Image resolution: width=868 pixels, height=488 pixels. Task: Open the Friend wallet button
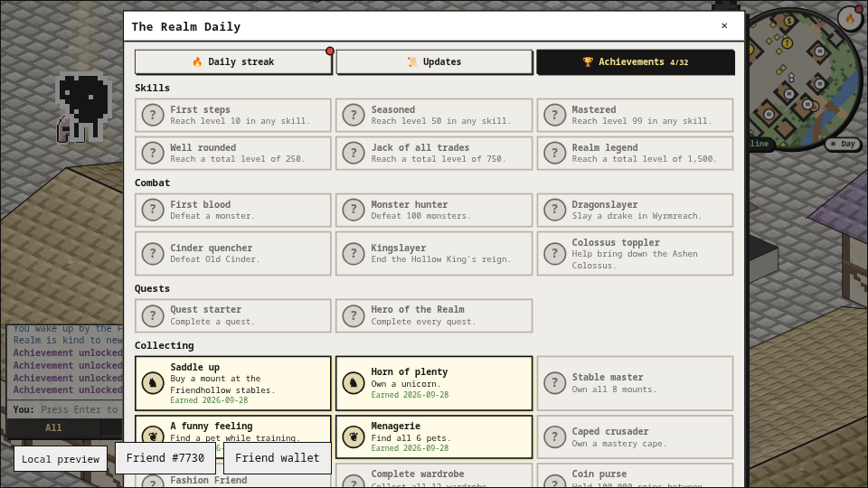click(277, 458)
